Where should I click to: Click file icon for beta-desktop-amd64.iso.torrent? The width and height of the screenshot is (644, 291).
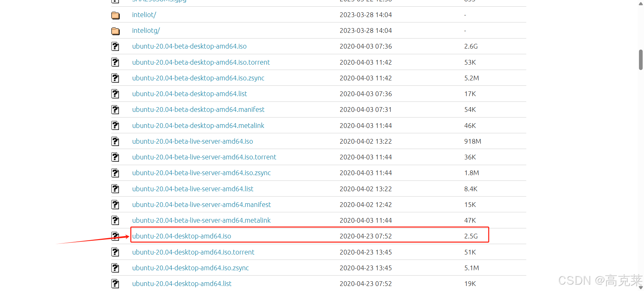[x=115, y=62]
